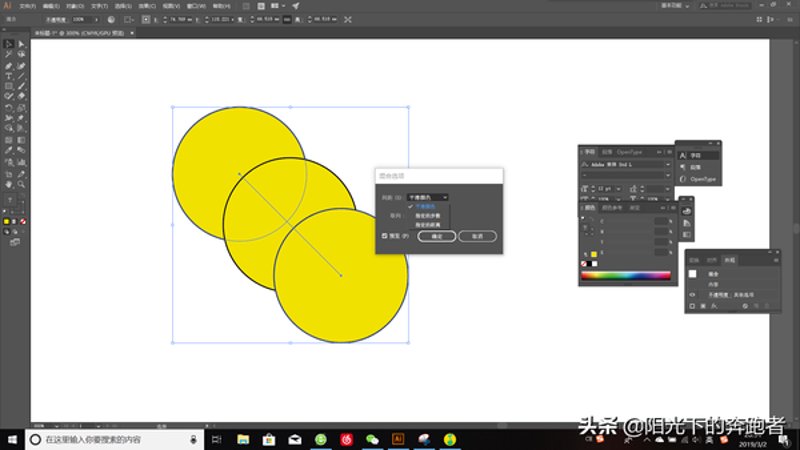Open the Type menu (文字)
800x450 pixels.
99,6
